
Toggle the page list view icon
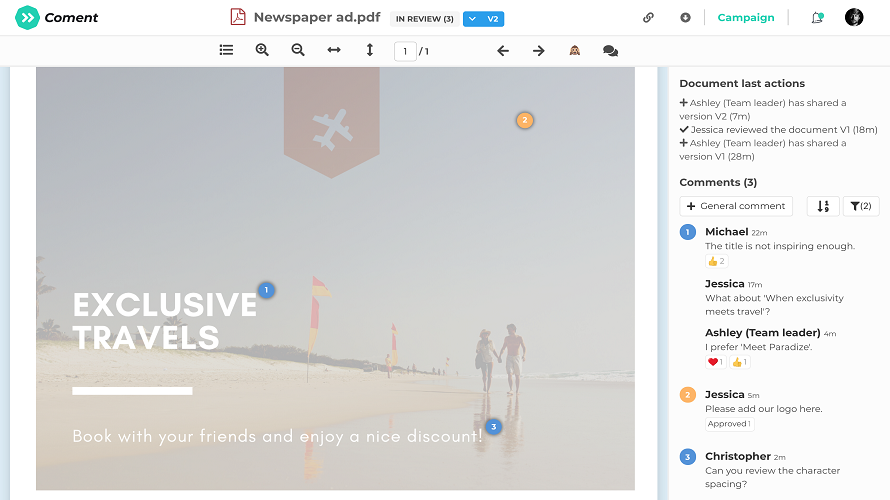tap(226, 50)
